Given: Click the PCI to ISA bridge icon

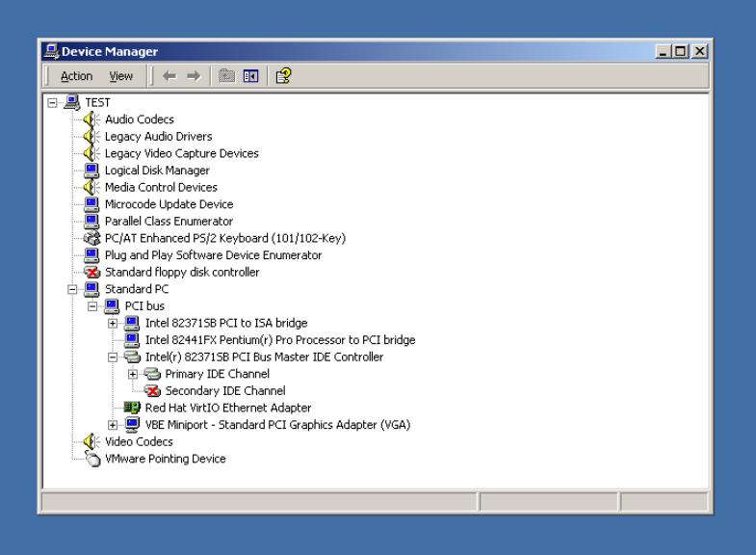Looking at the screenshot, I should coord(132,323).
